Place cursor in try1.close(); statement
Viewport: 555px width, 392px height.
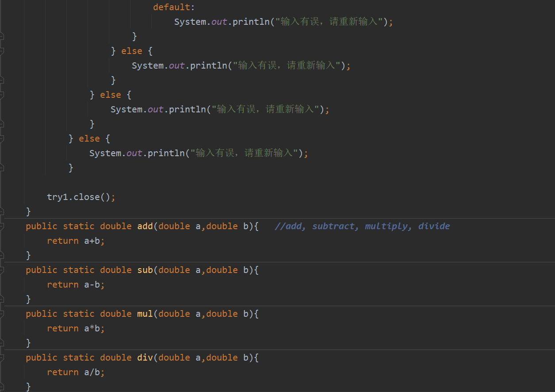(81, 197)
